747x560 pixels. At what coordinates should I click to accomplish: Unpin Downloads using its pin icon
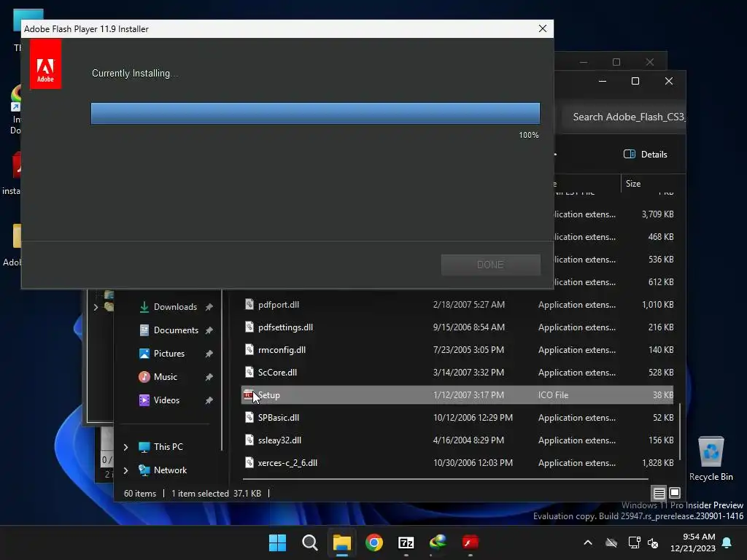coord(209,307)
